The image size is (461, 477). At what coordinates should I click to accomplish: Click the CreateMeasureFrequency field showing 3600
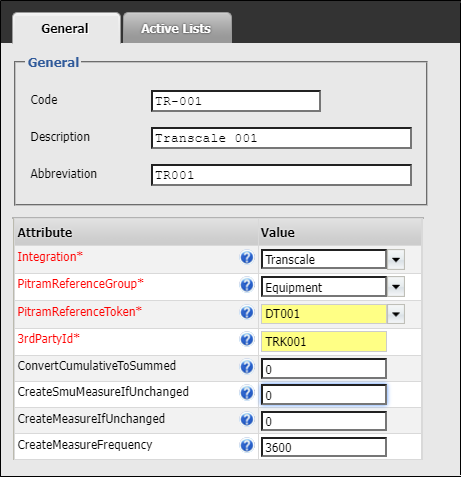324,447
